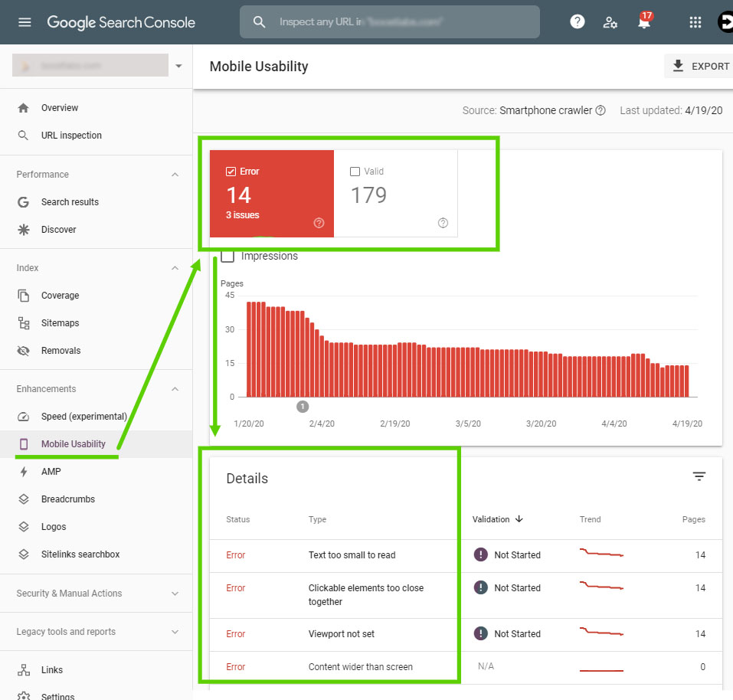
Task: Click the Trend column header
Action: [590, 519]
